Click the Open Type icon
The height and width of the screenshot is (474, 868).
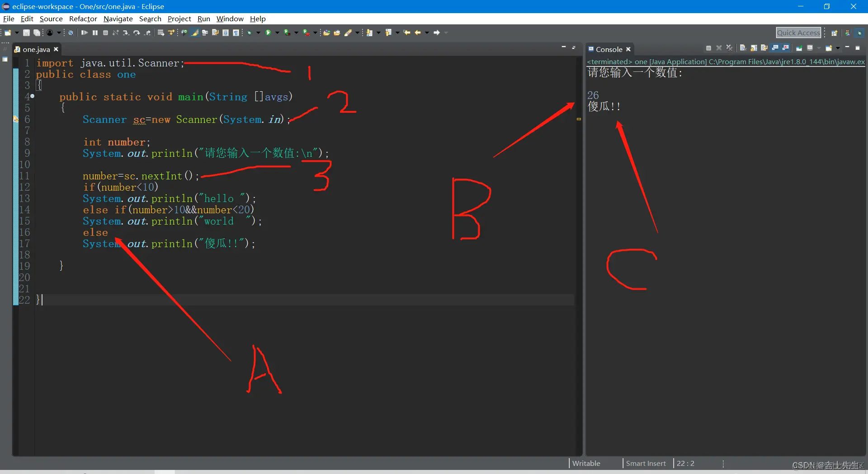pos(327,33)
